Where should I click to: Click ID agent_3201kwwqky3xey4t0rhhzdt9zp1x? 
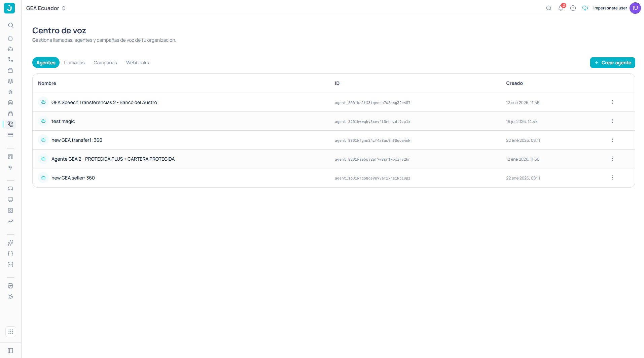pyautogui.click(x=372, y=122)
